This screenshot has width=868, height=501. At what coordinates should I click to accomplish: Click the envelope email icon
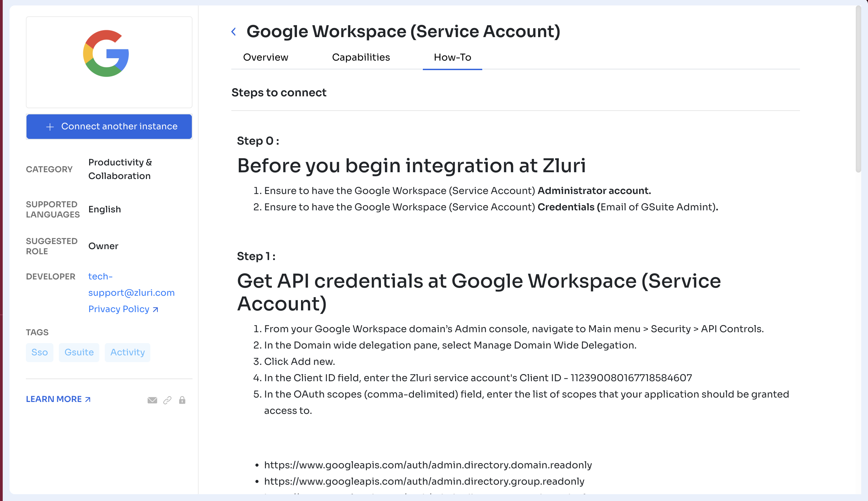[x=152, y=400]
